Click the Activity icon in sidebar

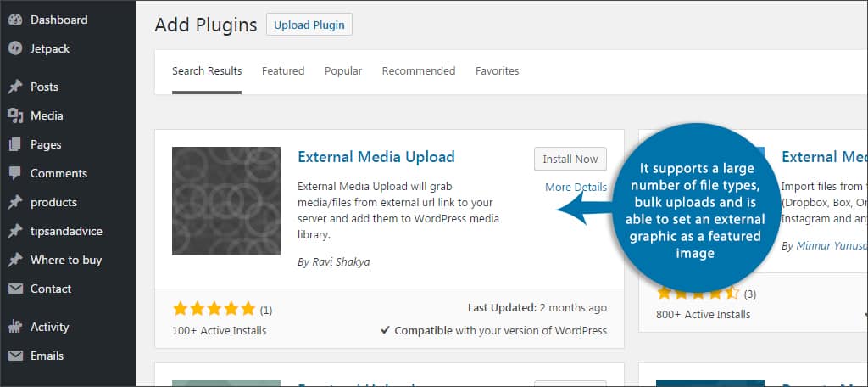coord(15,327)
